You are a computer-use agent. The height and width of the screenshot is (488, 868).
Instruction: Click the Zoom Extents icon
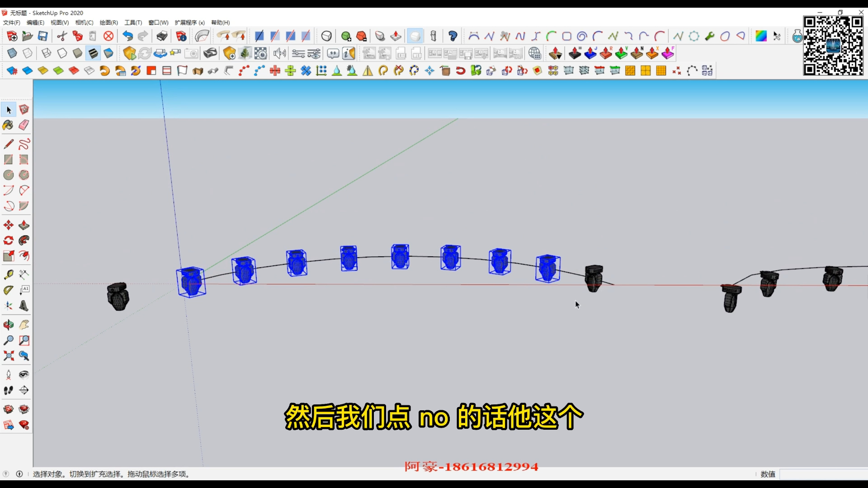pyautogui.click(x=8, y=356)
